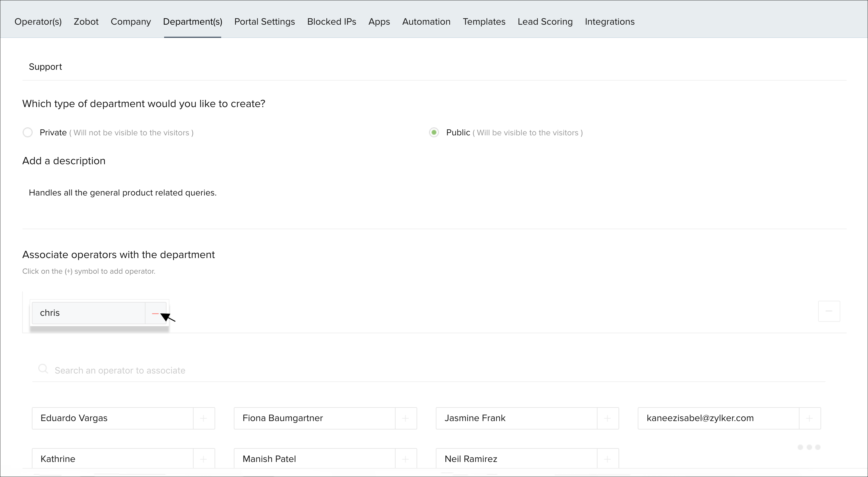Remove chris using the red minus icon

coord(155,313)
